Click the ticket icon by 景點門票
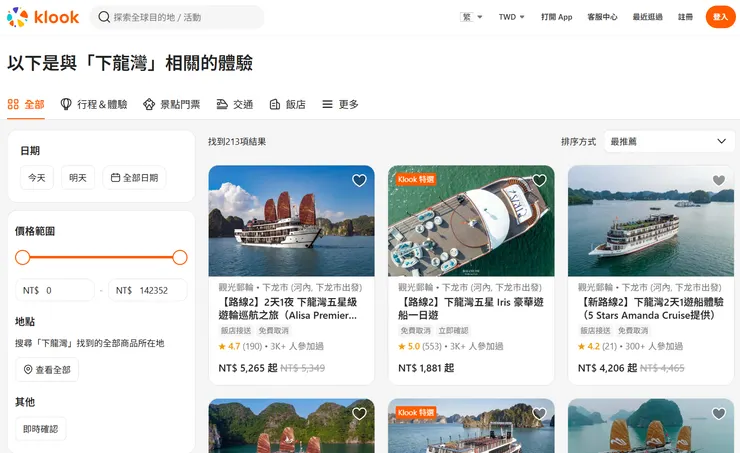 [149, 104]
